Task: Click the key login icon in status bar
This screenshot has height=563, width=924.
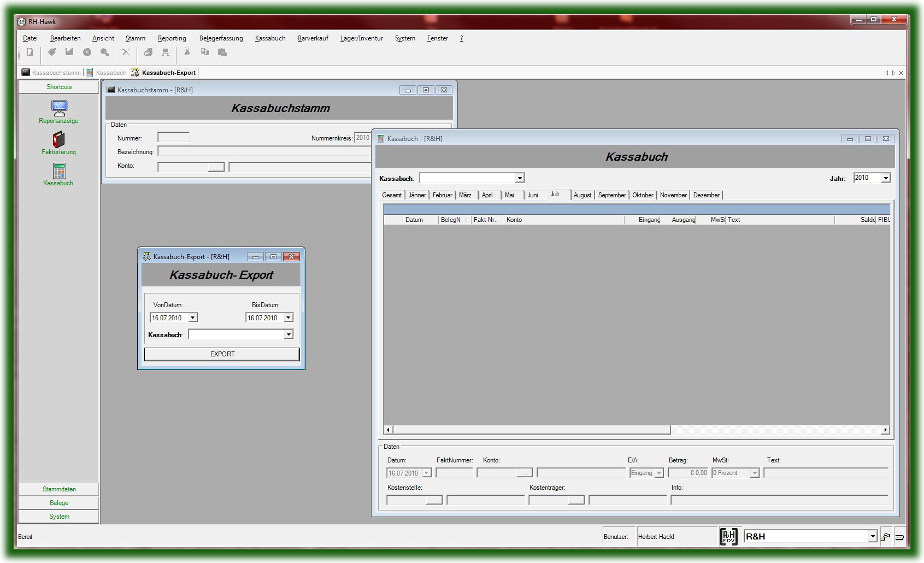Action: [x=886, y=537]
